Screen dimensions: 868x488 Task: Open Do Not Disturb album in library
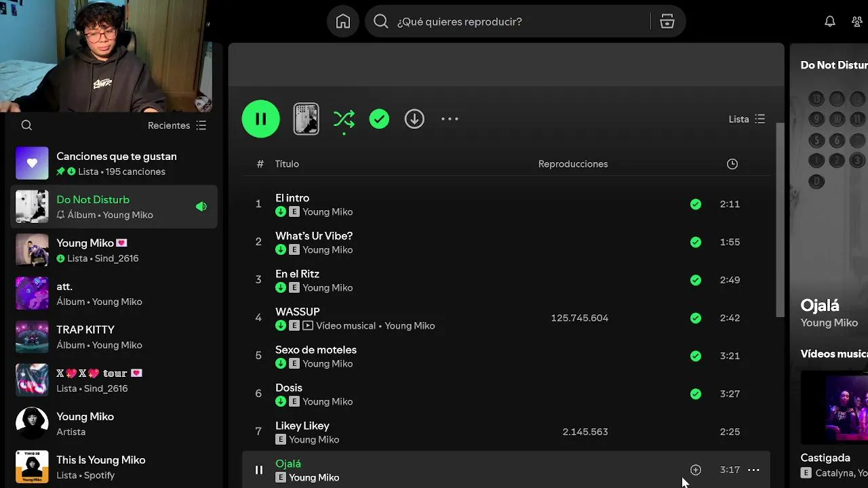pyautogui.click(x=114, y=207)
